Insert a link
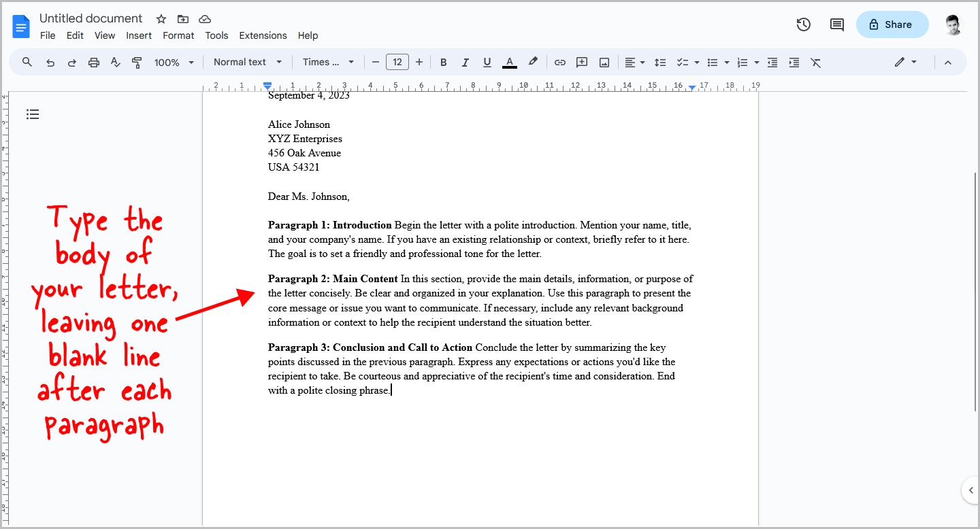 [559, 62]
